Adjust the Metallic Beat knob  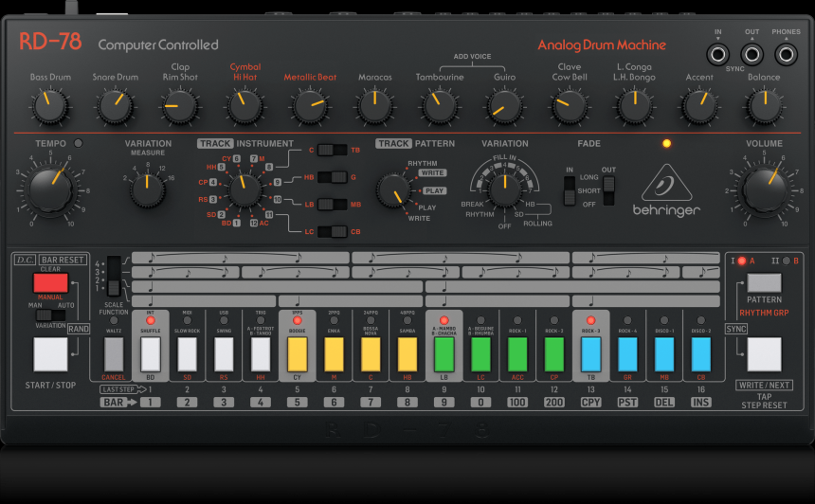pos(310,106)
